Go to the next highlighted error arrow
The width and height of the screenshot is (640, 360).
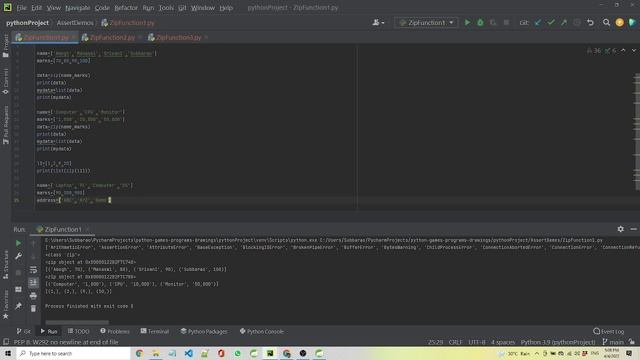(x=633, y=50)
